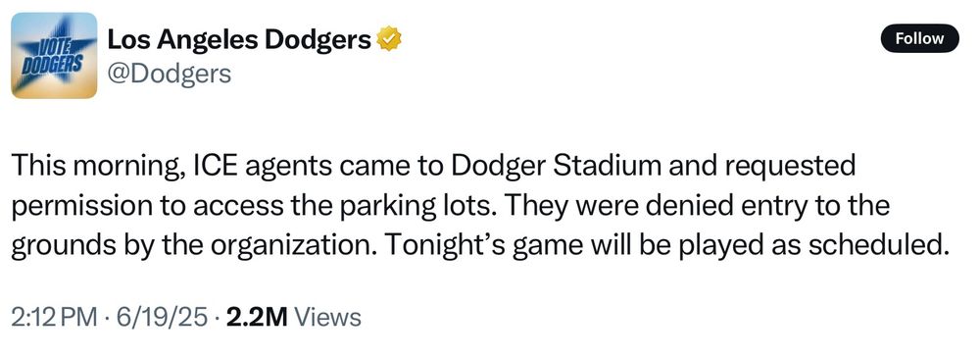Image resolution: width=980 pixels, height=357 pixels.
Task: Click the gold verified checkmark badge
Action: tap(389, 40)
